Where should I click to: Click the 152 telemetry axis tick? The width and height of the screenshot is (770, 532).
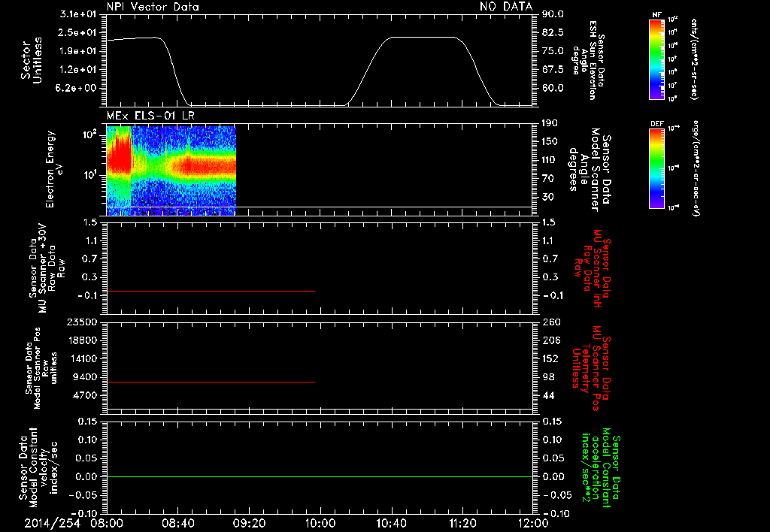(x=551, y=358)
